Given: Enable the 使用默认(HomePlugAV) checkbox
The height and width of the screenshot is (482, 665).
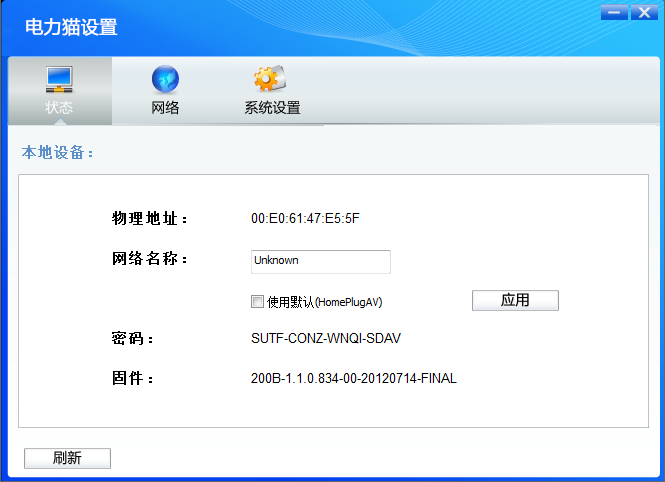Looking at the screenshot, I should click(x=257, y=301).
